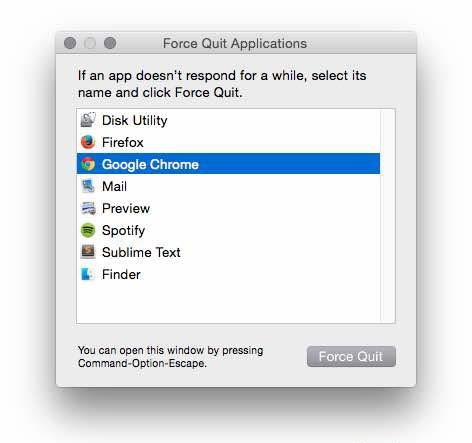Select the Finder entry text

121,275
